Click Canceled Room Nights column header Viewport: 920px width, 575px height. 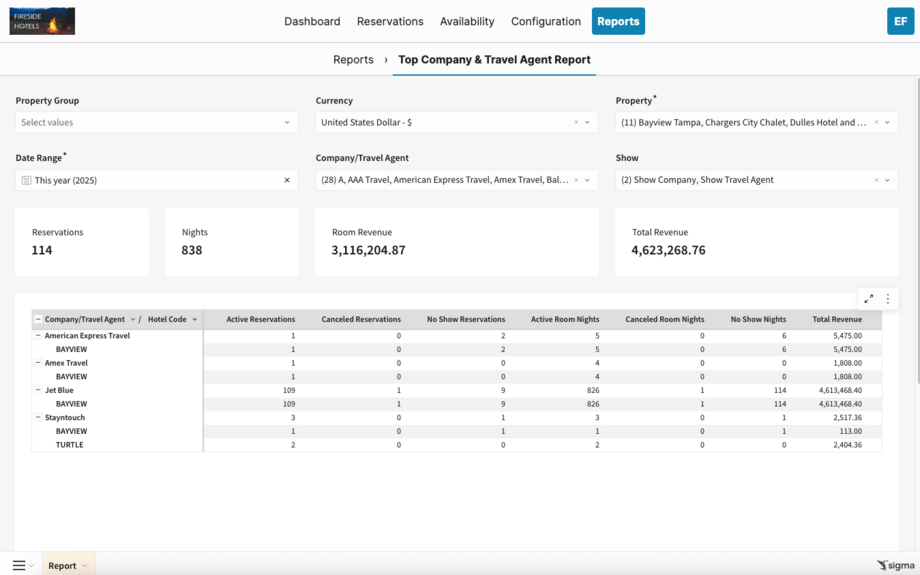click(664, 319)
